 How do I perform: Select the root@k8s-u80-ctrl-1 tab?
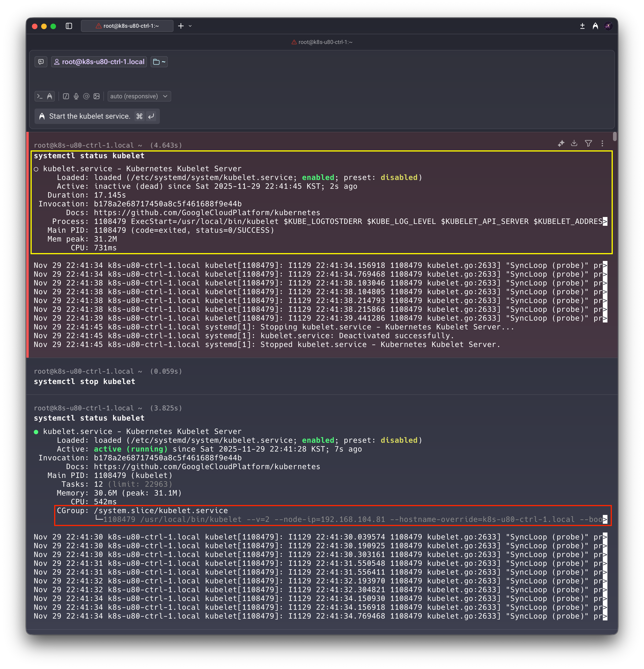click(x=127, y=26)
